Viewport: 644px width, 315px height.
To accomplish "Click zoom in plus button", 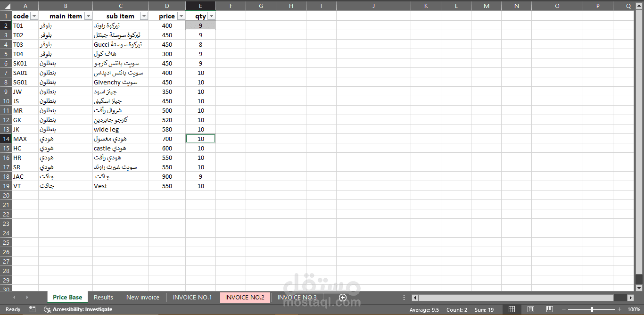I will tap(619, 309).
